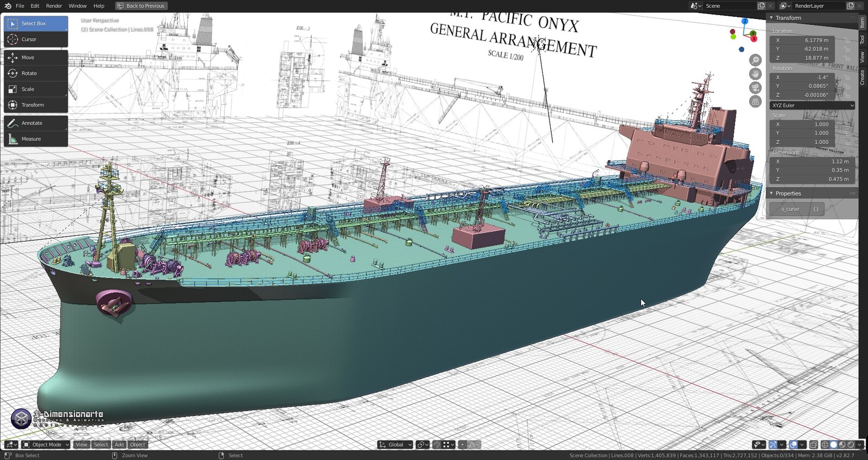The width and height of the screenshot is (868, 460).
Task: Open the snapping options dropdown
Action: click(448, 444)
